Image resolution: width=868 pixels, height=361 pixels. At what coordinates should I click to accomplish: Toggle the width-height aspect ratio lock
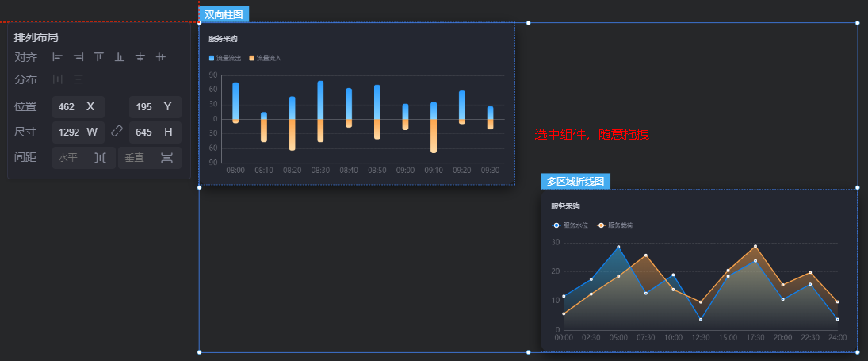point(117,131)
